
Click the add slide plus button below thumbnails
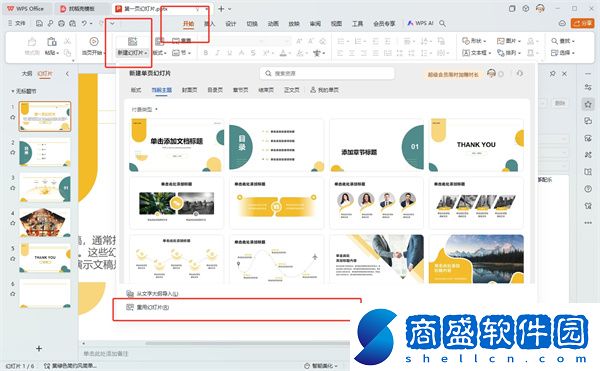39,348
